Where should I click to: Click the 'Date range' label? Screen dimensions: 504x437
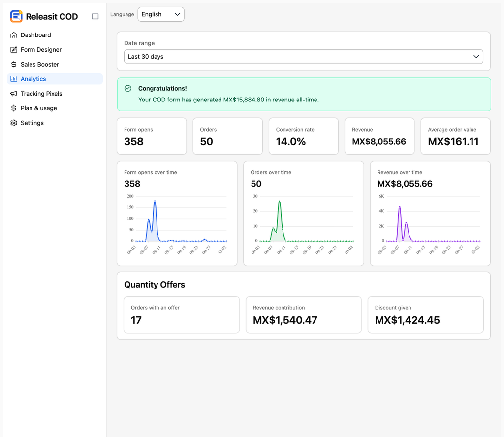[x=139, y=43]
